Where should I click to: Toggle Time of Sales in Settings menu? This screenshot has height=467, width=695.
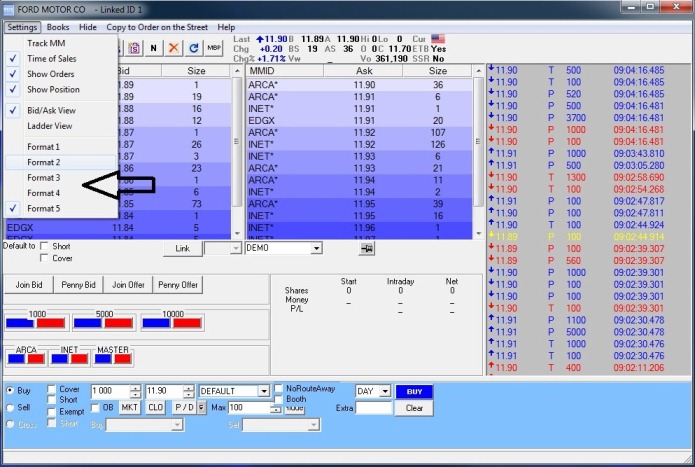point(61,58)
